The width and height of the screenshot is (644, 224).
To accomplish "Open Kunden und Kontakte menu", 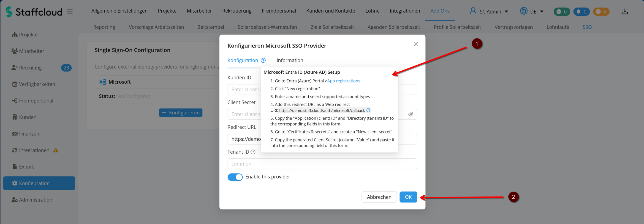I will [x=331, y=11].
